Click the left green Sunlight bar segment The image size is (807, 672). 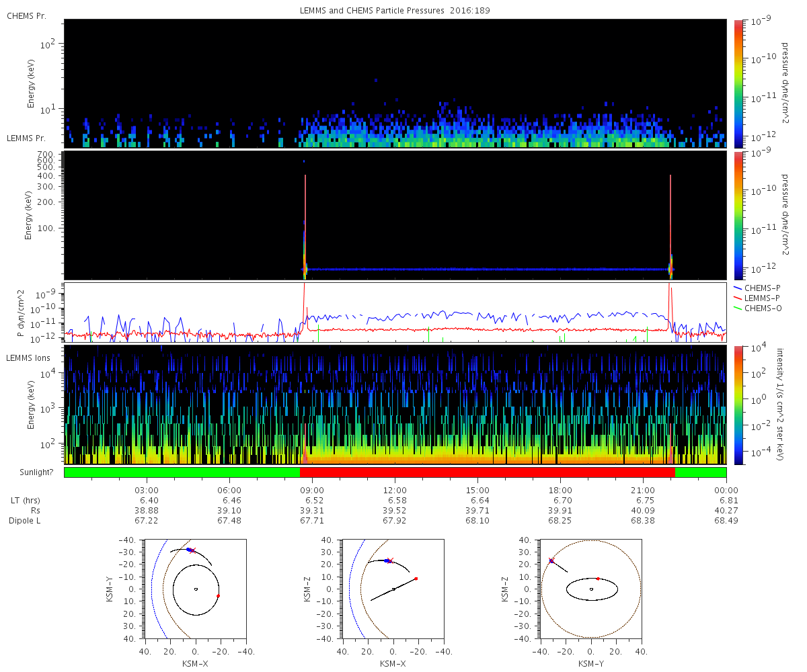[x=182, y=472]
